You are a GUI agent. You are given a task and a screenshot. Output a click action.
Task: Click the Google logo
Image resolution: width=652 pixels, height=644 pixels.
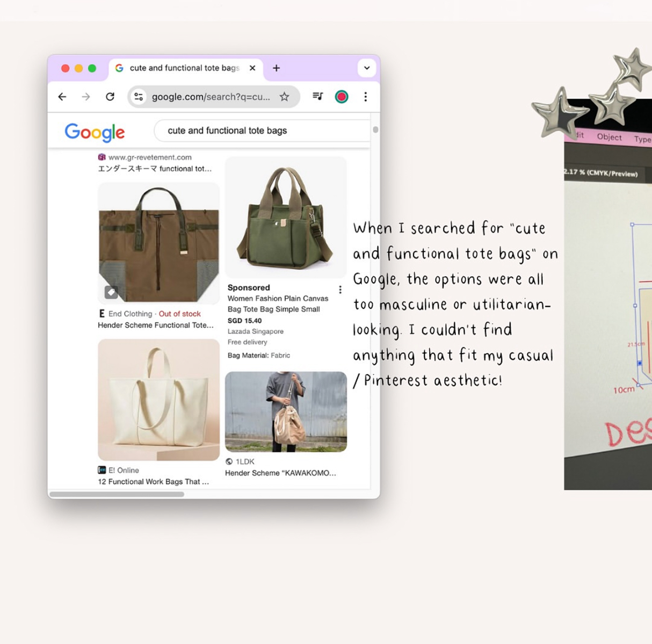[95, 132]
